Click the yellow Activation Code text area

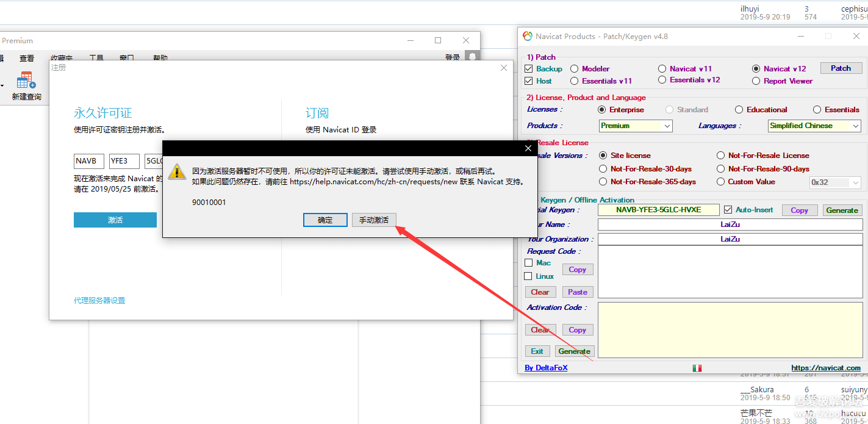730,329
